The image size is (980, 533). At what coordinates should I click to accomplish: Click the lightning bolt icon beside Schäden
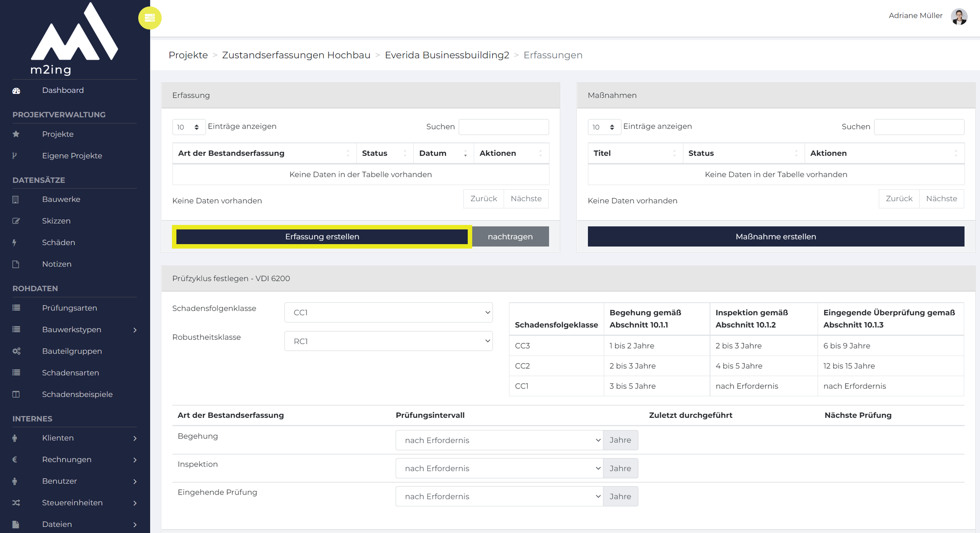(14, 242)
